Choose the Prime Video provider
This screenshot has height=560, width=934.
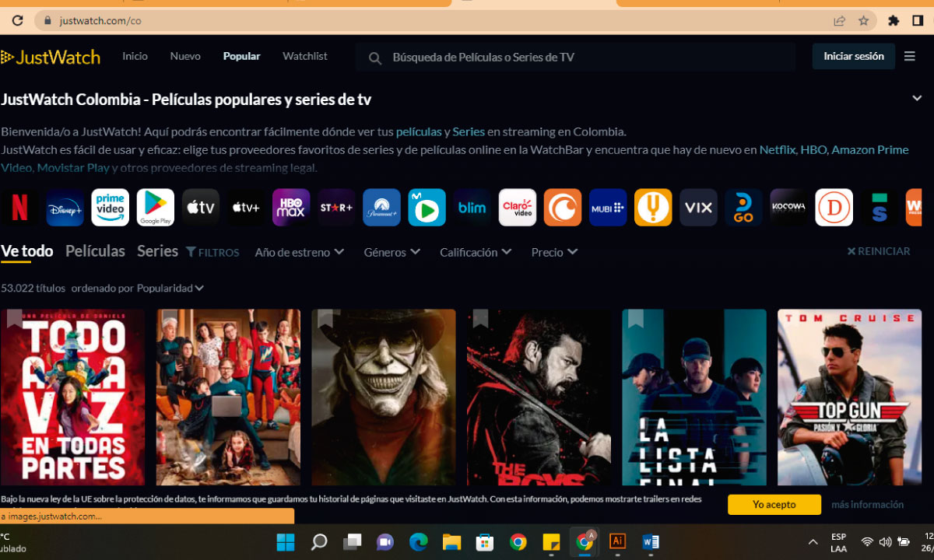point(111,207)
